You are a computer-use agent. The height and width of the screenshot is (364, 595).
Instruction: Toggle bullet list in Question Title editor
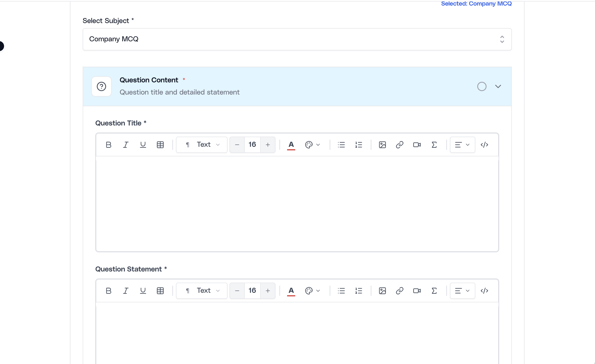click(x=341, y=145)
